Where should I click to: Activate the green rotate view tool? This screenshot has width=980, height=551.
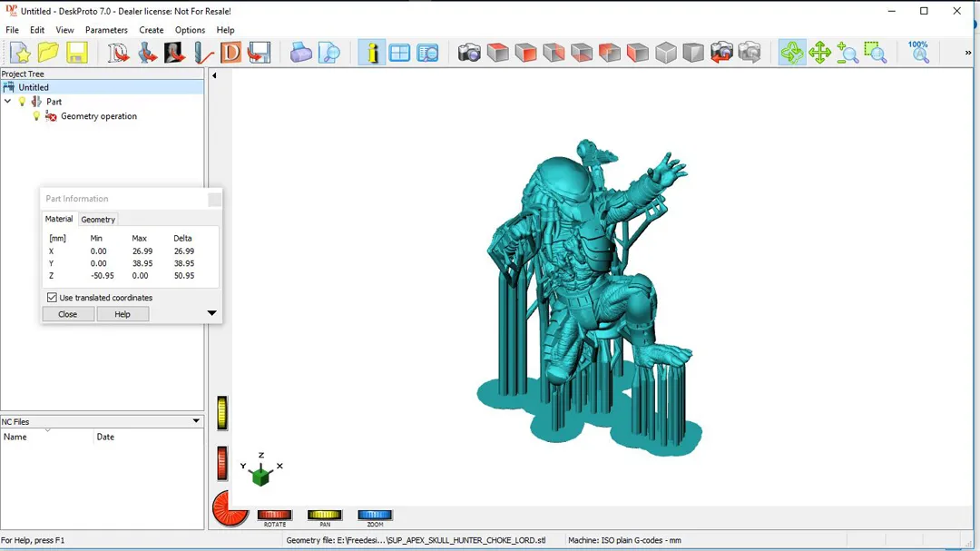click(792, 53)
